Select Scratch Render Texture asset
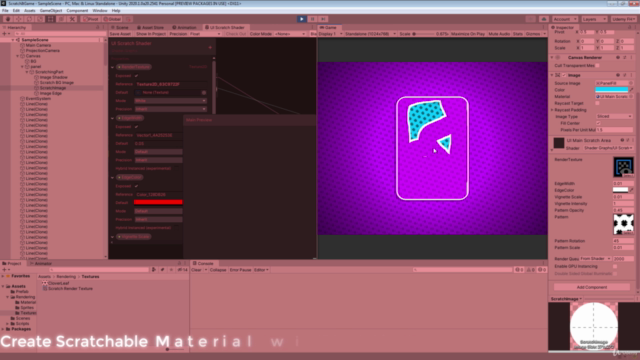This screenshot has height=360, width=640. click(70, 289)
